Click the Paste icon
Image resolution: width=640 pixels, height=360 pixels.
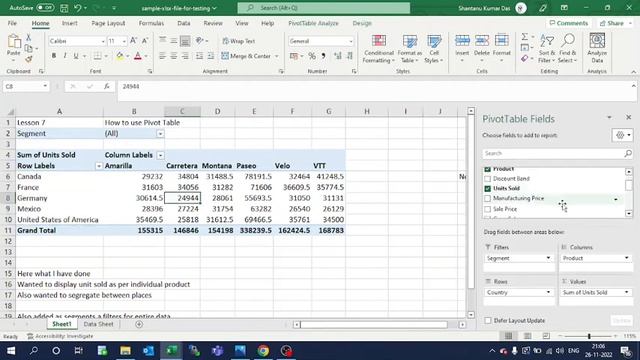pos(13,42)
